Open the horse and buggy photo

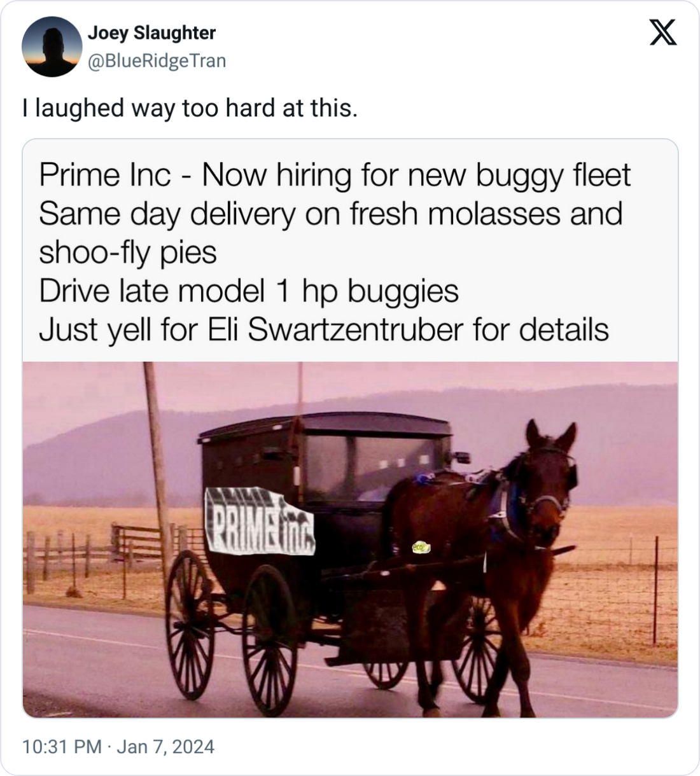[x=350, y=539]
